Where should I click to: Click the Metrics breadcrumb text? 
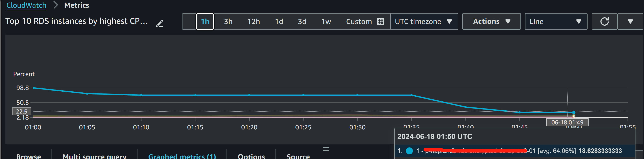point(76,5)
